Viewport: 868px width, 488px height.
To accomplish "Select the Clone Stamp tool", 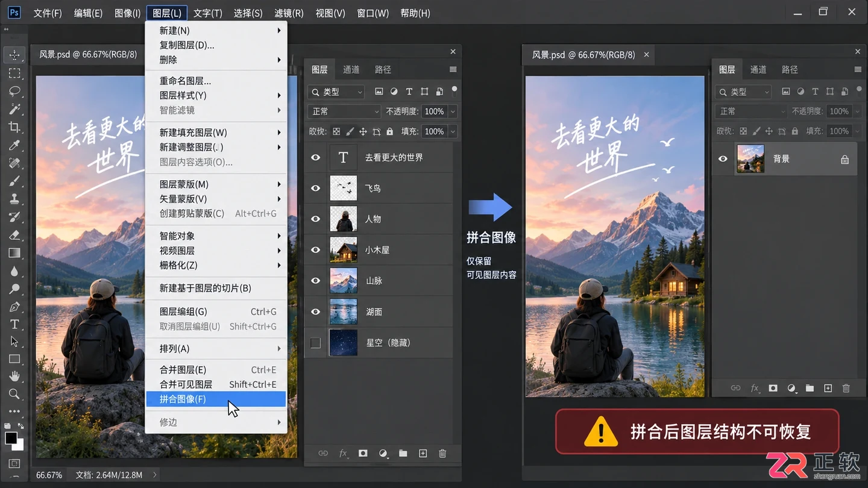I will coord(14,199).
